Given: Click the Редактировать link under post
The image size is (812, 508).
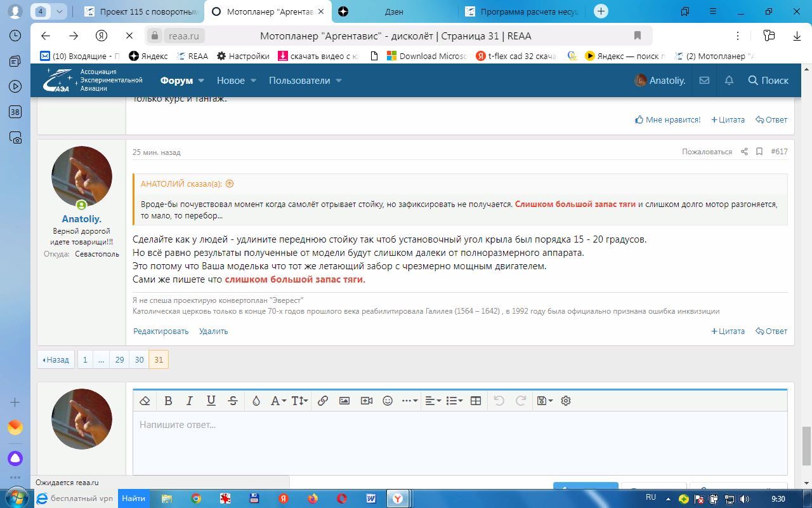Looking at the screenshot, I should click(x=161, y=331).
